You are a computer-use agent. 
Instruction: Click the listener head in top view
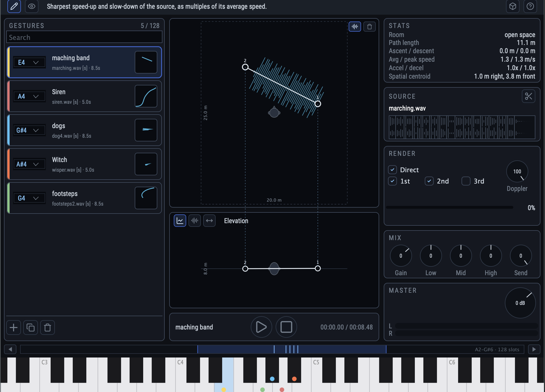click(x=274, y=112)
